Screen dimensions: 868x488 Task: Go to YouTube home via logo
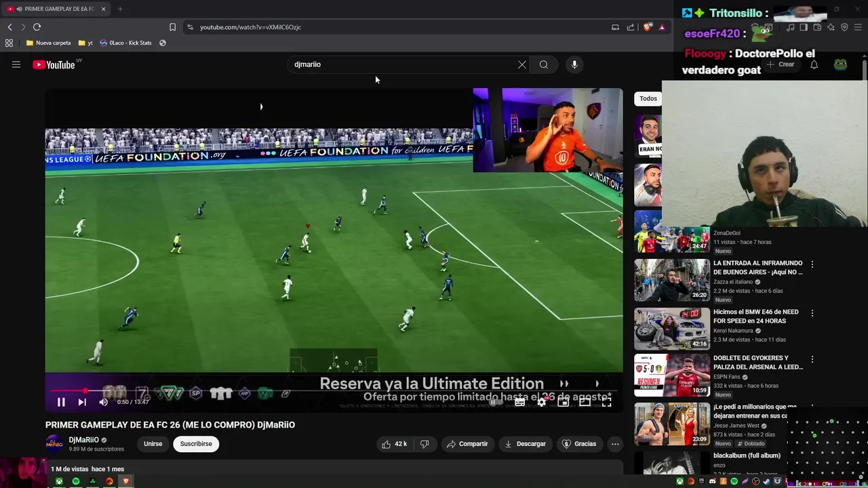(x=54, y=64)
